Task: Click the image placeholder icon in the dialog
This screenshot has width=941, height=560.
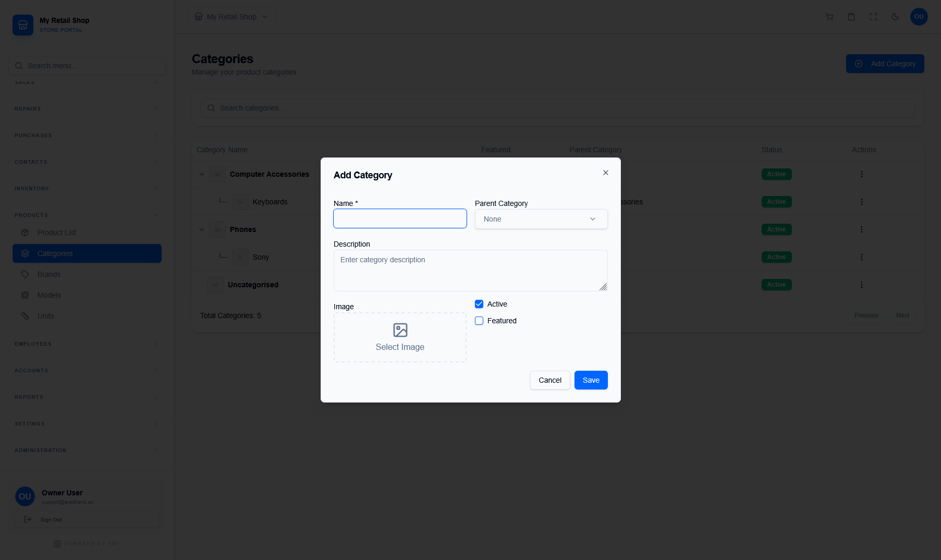Action: tap(400, 330)
